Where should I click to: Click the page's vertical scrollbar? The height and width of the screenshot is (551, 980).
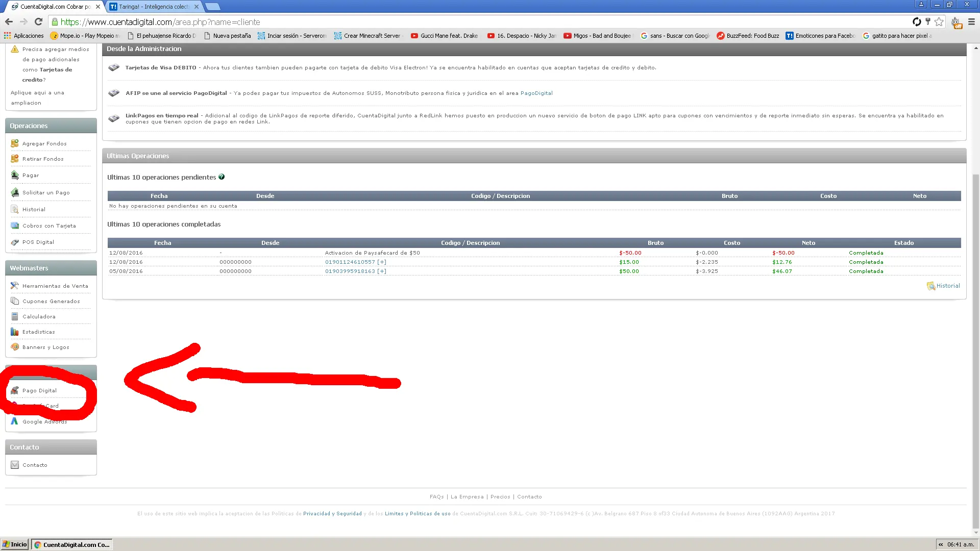pos(976,352)
